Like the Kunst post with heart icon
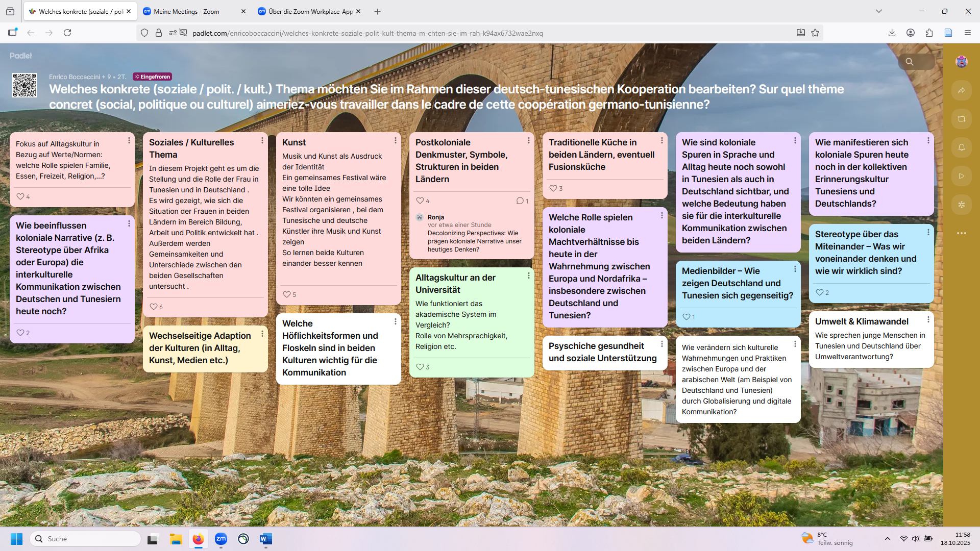 pos(287,294)
